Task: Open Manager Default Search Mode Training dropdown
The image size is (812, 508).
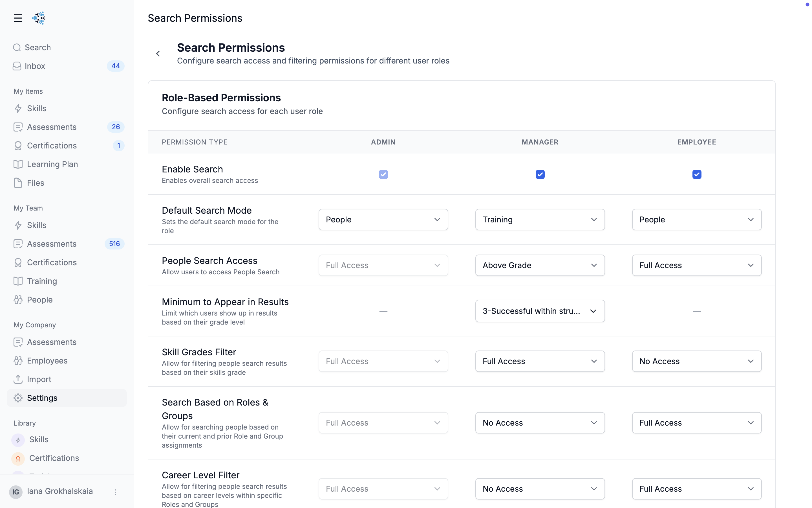Action: (540, 219)
